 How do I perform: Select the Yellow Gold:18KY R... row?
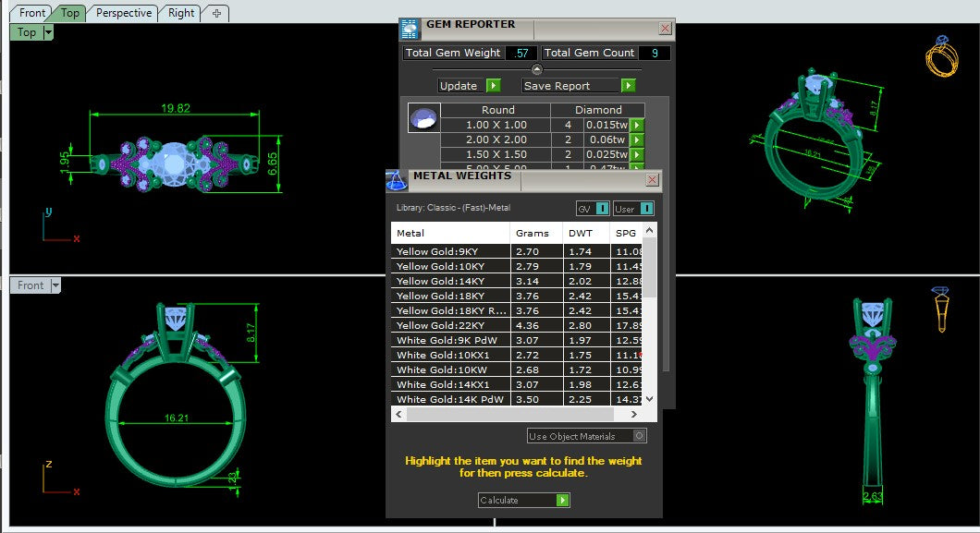[517, 310]
